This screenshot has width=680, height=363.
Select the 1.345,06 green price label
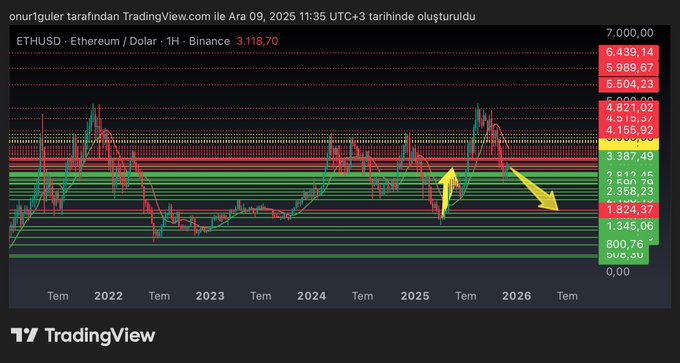(628, 226)
